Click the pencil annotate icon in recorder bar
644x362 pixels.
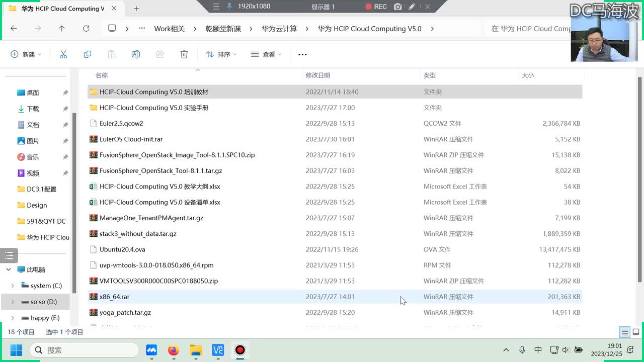coord(412,7)
